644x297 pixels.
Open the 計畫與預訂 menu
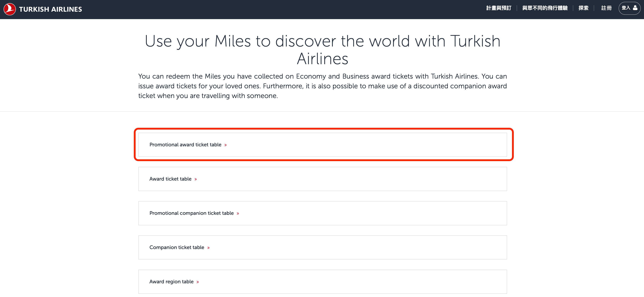[498, 8]
